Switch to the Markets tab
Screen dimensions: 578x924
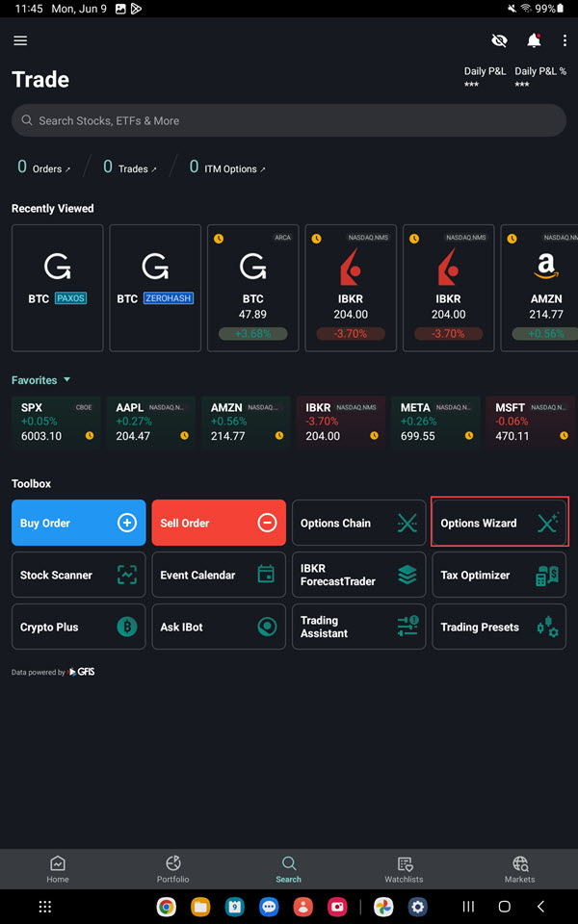click(519, 869)
